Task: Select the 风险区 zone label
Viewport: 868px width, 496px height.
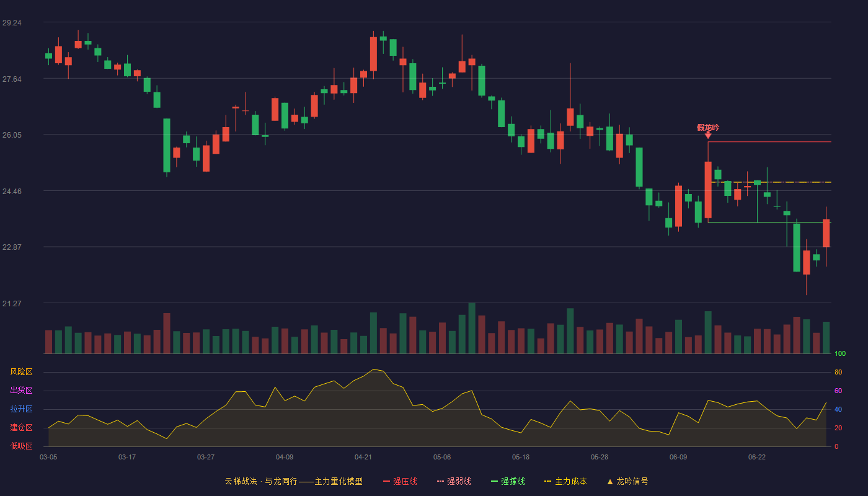Action: pos(21,372)
